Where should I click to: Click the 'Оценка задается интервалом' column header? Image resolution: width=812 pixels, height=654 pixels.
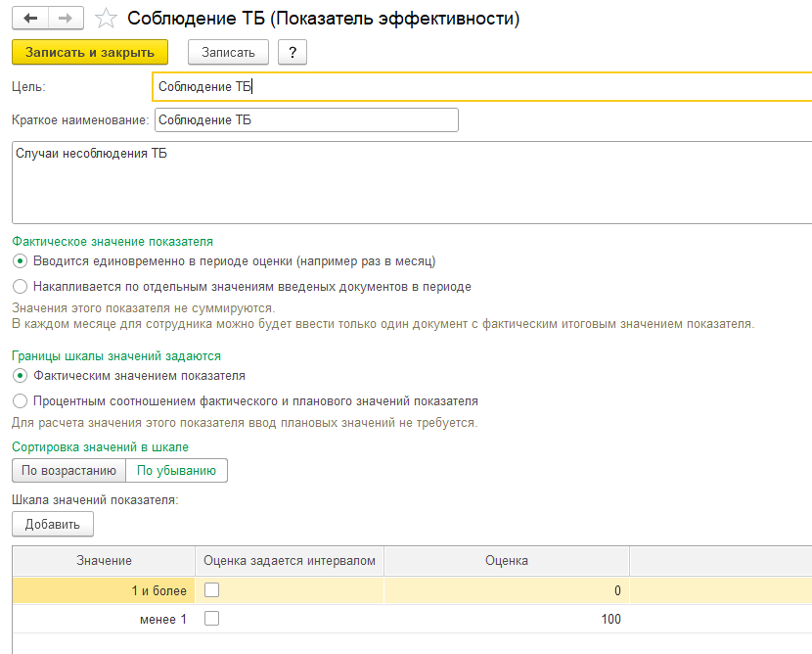290,561
